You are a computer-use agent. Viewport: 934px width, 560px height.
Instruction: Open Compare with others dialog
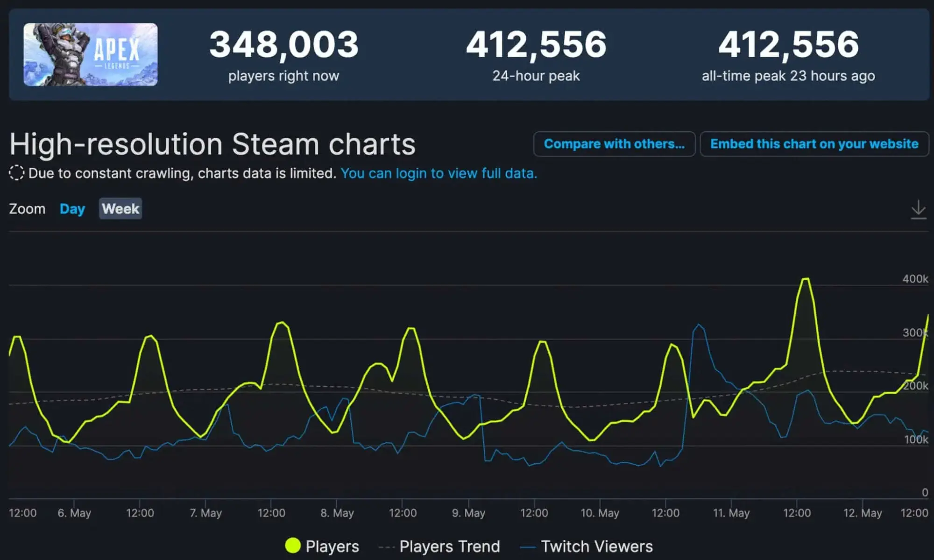point(614,144)
